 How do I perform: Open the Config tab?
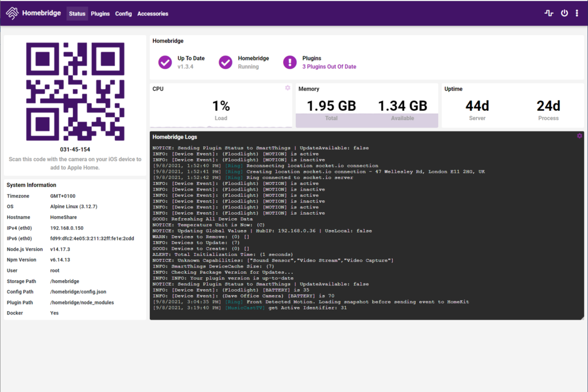coord(123,14)
